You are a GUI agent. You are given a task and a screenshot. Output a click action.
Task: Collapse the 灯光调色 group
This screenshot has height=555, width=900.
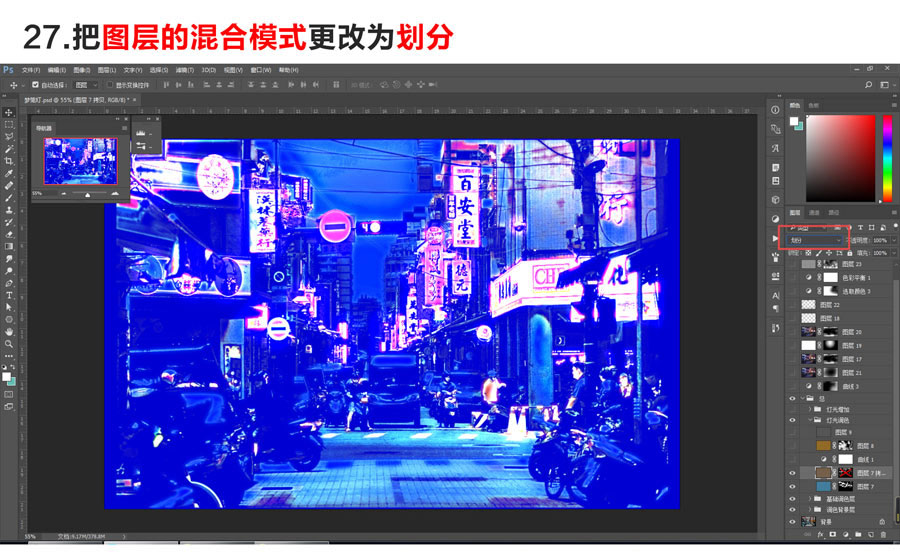(x=810, y=420)
